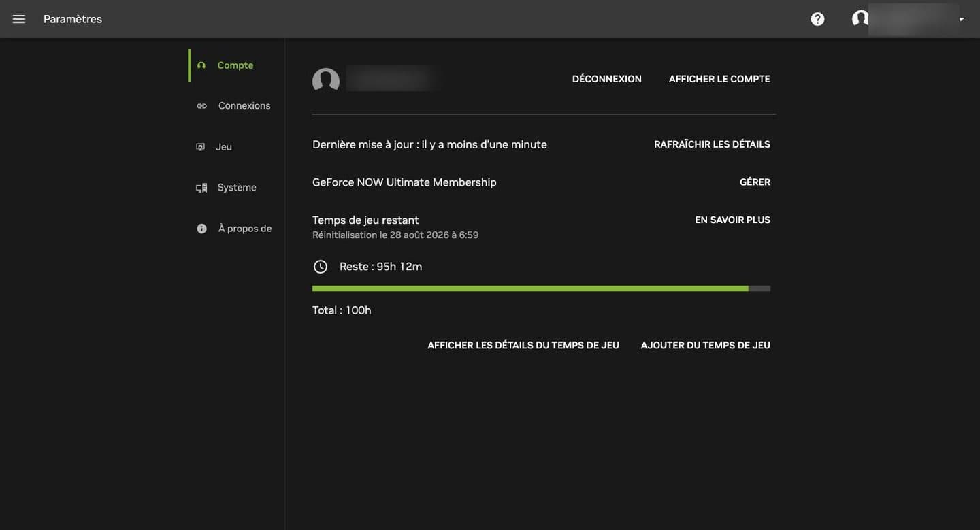The image size is (980, 530).
Task: Click the Dernière mise à jour text
Action: coord(429,144)
